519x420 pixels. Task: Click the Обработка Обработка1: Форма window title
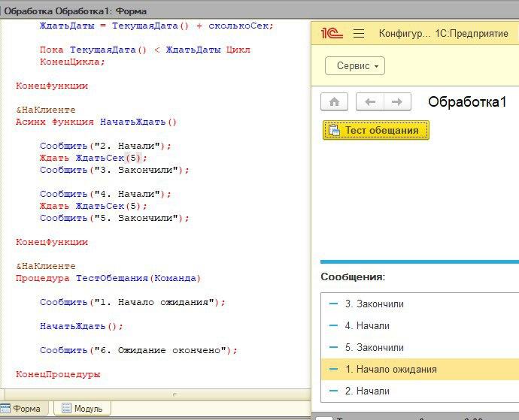[x=75, y=11]
